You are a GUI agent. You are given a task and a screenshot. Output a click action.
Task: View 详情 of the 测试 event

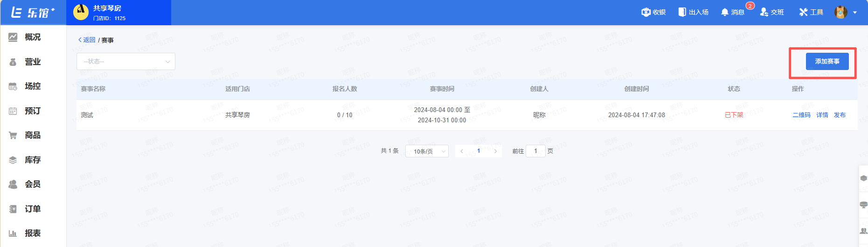pyautogui.click(x=822, y=115)
